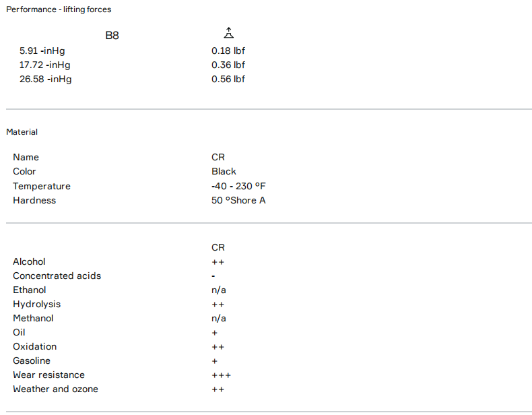Click the lifting force icon above the lbf values
The width and height of the screenshot is (532, 415).
(228, 33)
